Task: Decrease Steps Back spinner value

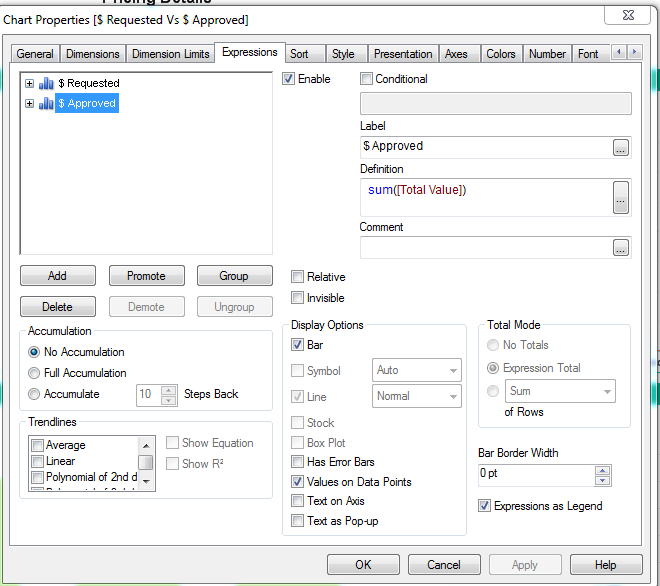Action: pos(169,400)
